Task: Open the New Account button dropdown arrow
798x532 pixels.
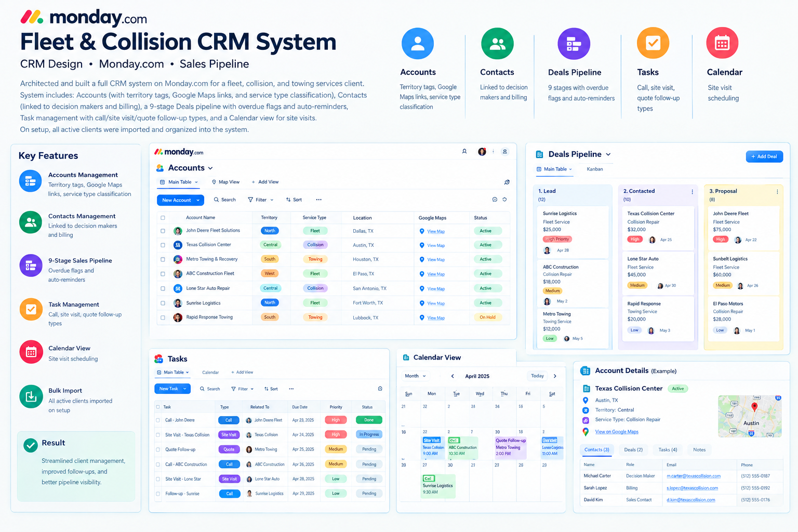Action: (197, 200)
